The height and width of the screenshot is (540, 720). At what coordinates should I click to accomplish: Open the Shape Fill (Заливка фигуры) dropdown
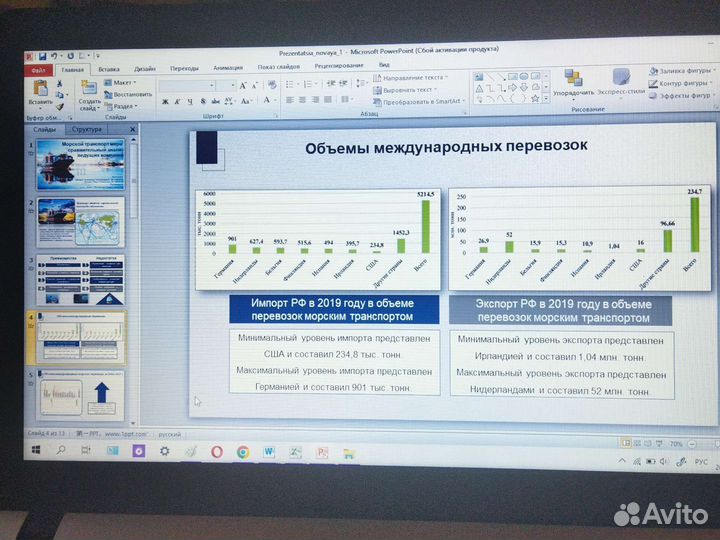click(682, 71)
